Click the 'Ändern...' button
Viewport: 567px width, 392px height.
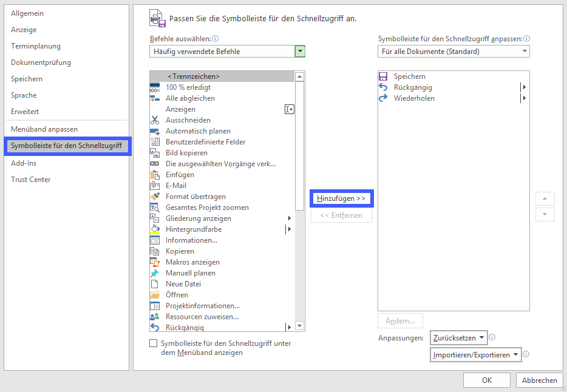[400, 321]
